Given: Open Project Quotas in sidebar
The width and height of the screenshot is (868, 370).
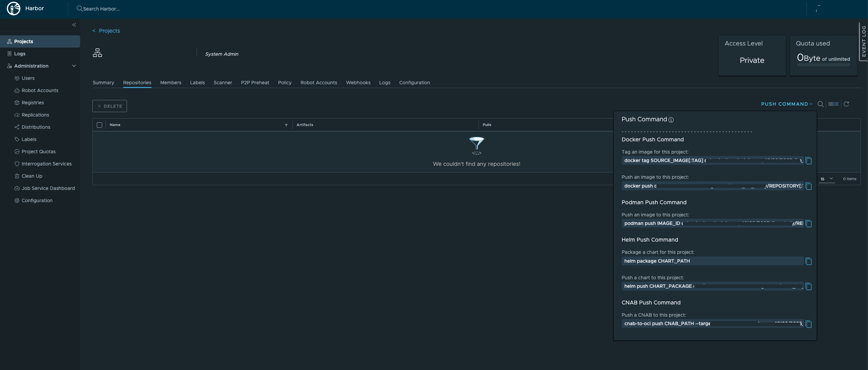Looking at the screenshot, I should coord(38,152).
